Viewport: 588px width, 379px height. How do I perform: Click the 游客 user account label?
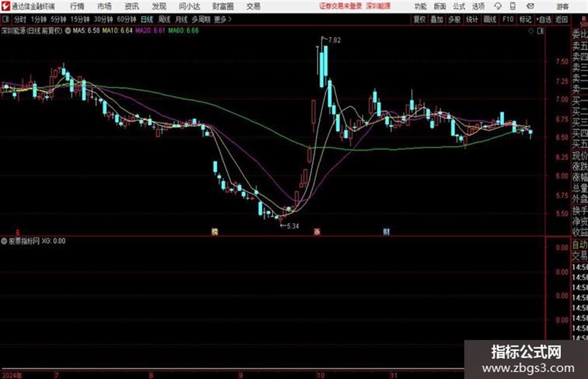pyautogui.click(x=562, y=6)
